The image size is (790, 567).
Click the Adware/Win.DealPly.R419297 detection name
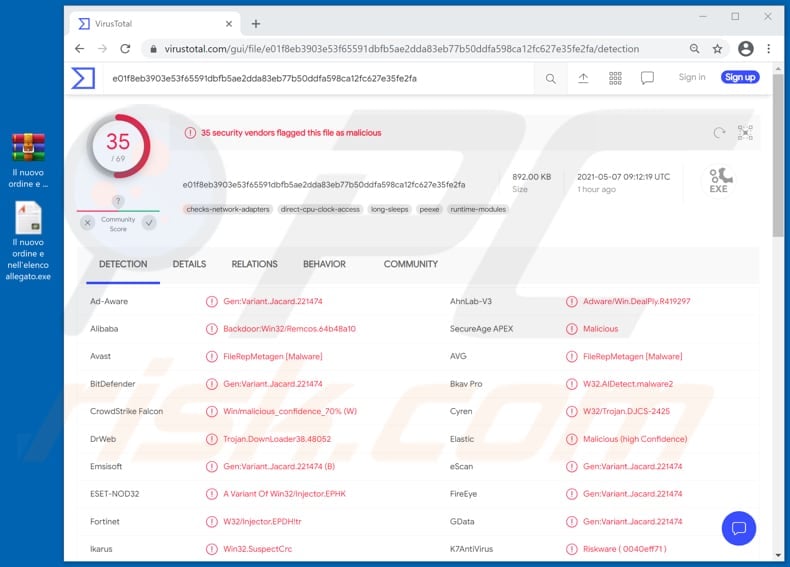pos(636,301)
